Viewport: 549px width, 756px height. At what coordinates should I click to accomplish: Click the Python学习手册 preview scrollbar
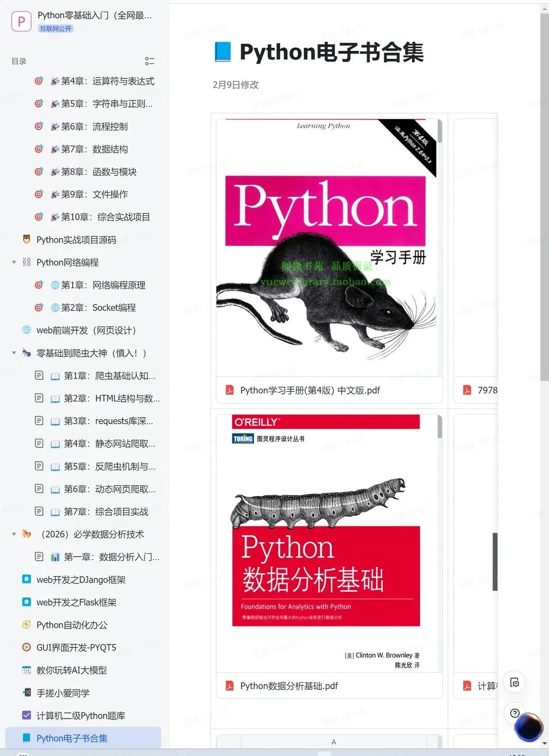(440, 131)
